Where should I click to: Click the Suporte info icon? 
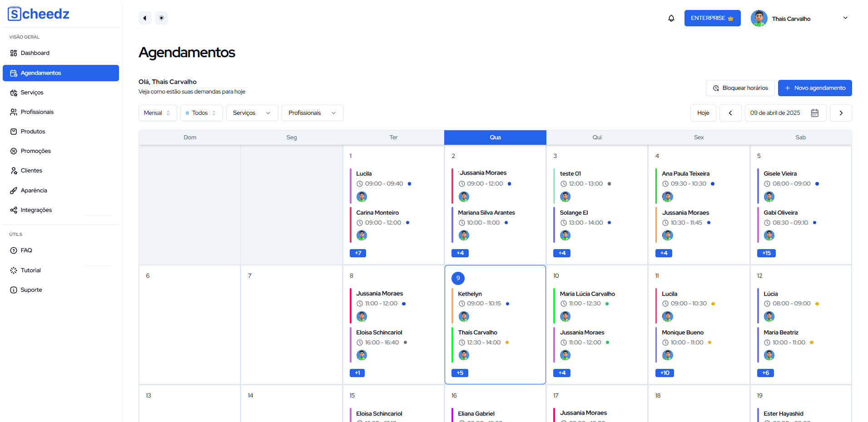14,290
